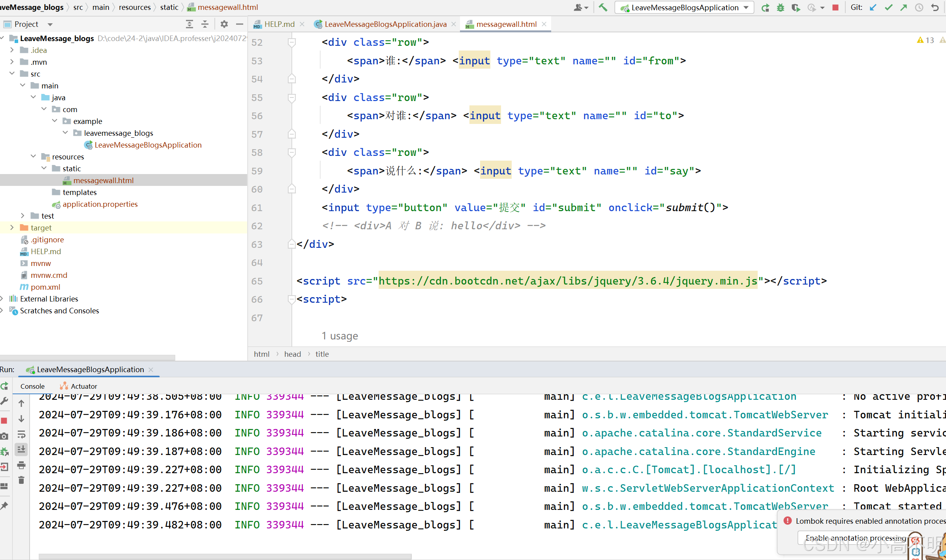Screen dimensions: 946x560
Task: Fold the script block at line 66
Action: (x=292, y=299)
